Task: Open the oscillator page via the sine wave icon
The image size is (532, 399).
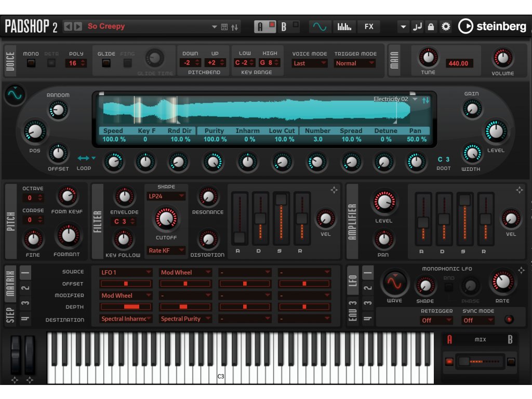Action: (320, 26)
